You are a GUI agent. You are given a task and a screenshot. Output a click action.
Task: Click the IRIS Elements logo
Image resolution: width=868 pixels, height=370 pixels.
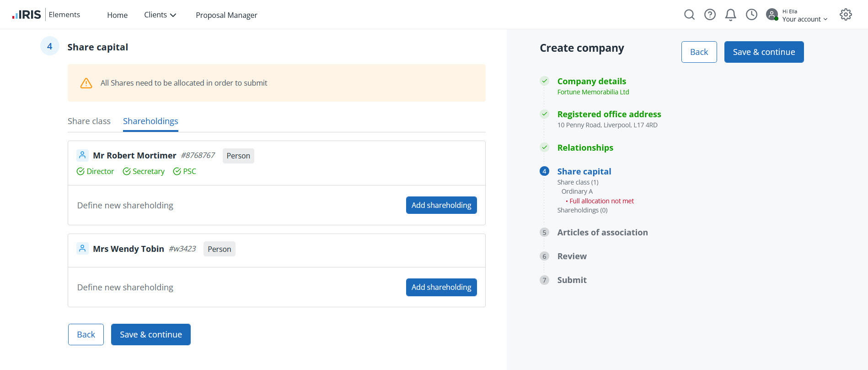46,15
